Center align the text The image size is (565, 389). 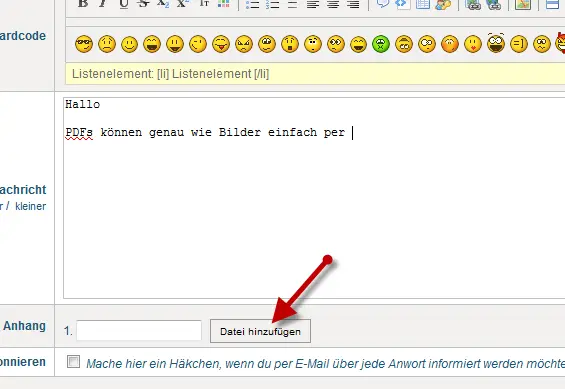pyautogui.click(x=333, y=4)
